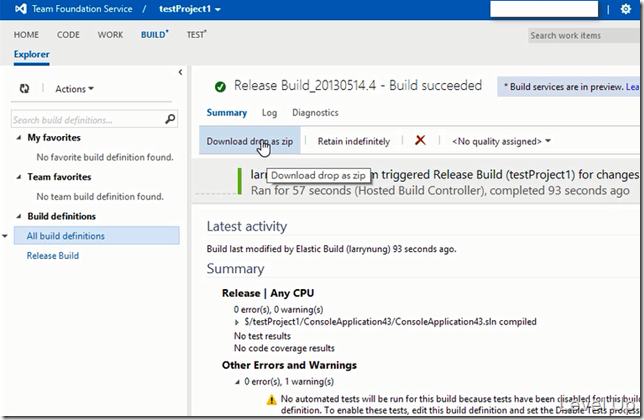Switch to the Diagnostics tab
This screenshot has height=420, width=644.
(x=315, y=112)
